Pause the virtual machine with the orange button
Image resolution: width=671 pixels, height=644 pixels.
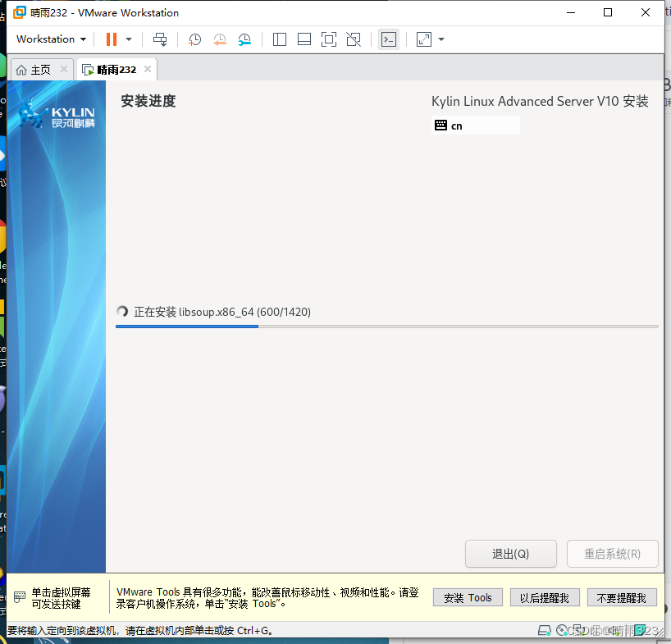click(x=112, y=39)
